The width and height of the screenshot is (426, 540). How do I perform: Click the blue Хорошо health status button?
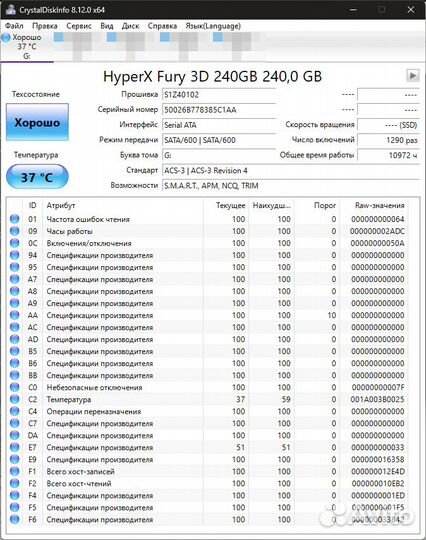click(37, 122)
